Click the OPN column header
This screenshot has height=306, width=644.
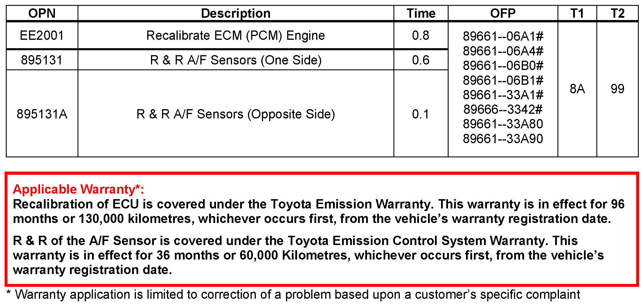tap(42, 13)
